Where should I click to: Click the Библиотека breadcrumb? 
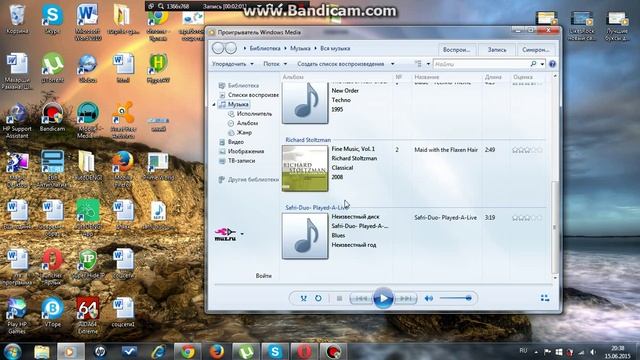pos(265,48)
